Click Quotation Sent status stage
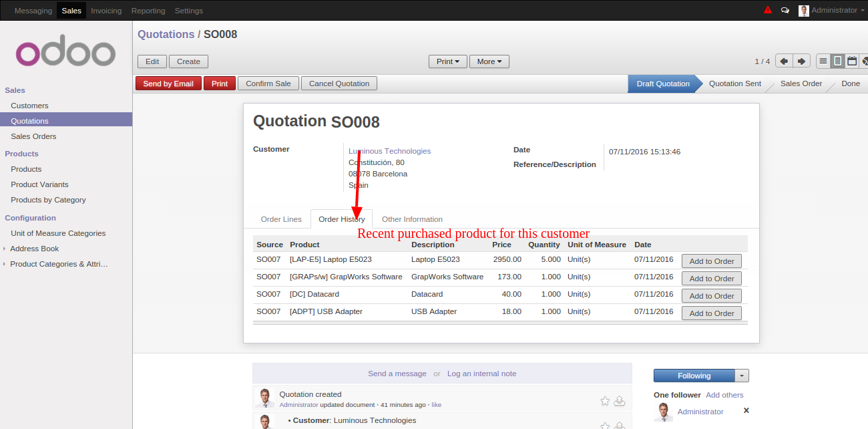The image size is (868, 429). [x=734, y=84]
